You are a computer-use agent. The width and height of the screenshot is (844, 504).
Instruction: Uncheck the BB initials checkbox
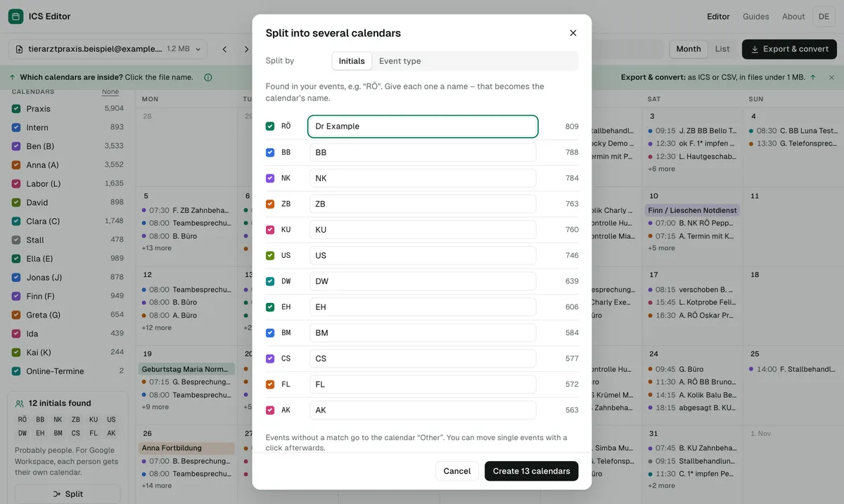[x=270, y=153]
